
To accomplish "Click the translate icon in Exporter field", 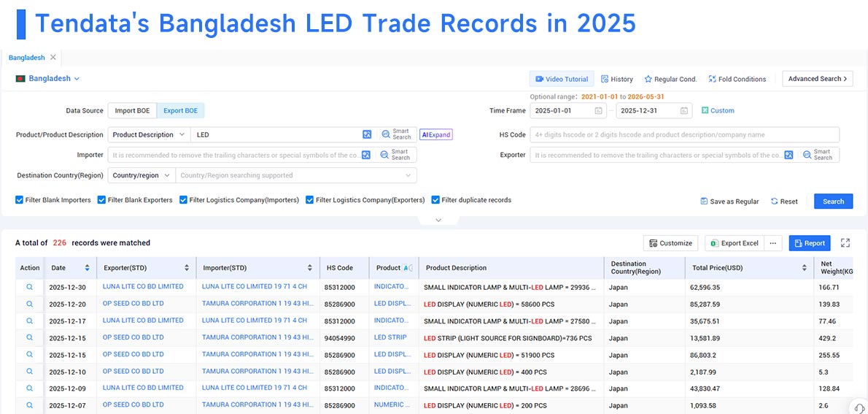I will pyautogui.click(x=788, y=156).
